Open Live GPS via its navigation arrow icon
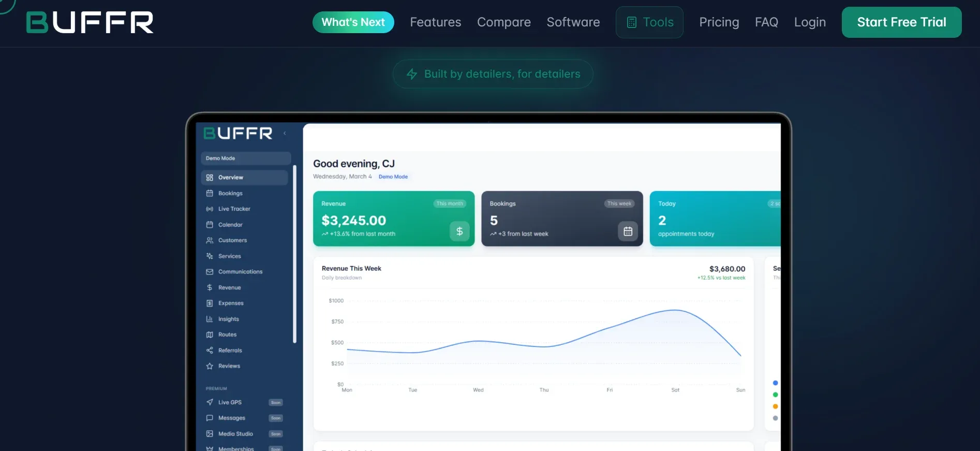 [210, 402]
